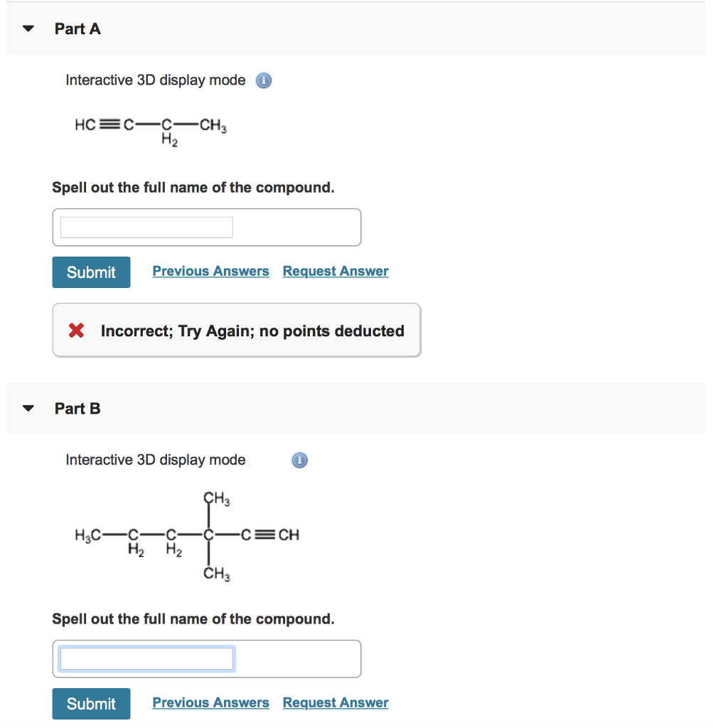
Task: Select the info tooltip beside Interactive 3D display
Action: click(263, 80)
